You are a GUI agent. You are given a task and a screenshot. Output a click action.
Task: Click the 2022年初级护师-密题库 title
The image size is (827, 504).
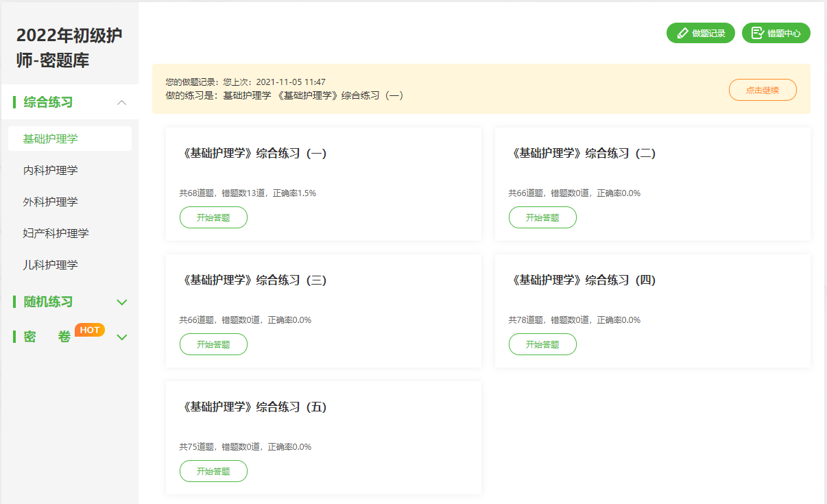click(69, 48)
